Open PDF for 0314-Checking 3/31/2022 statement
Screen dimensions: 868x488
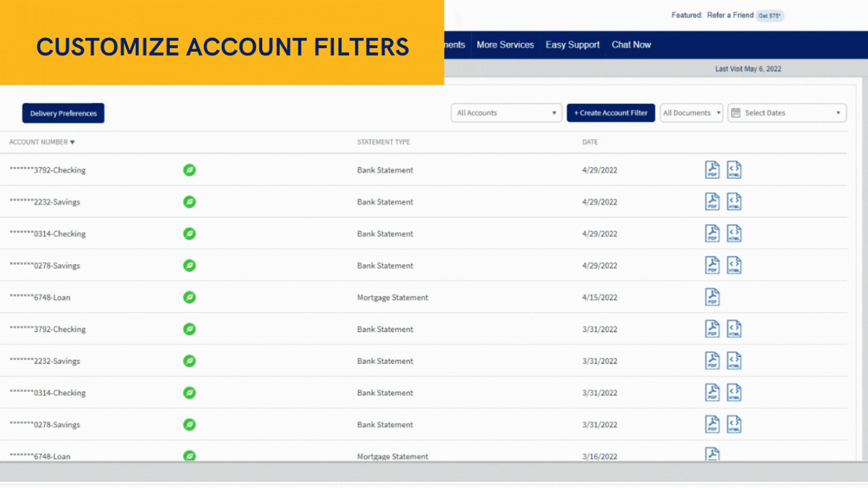712,392
